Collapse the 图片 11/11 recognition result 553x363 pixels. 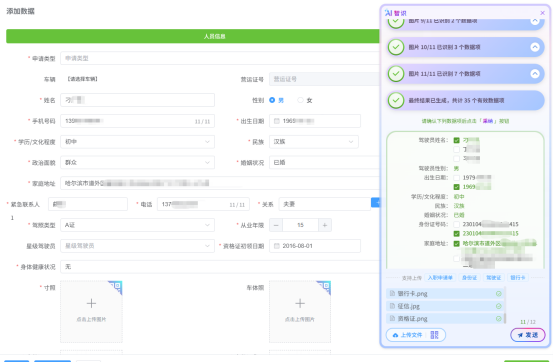coord(535,74)
